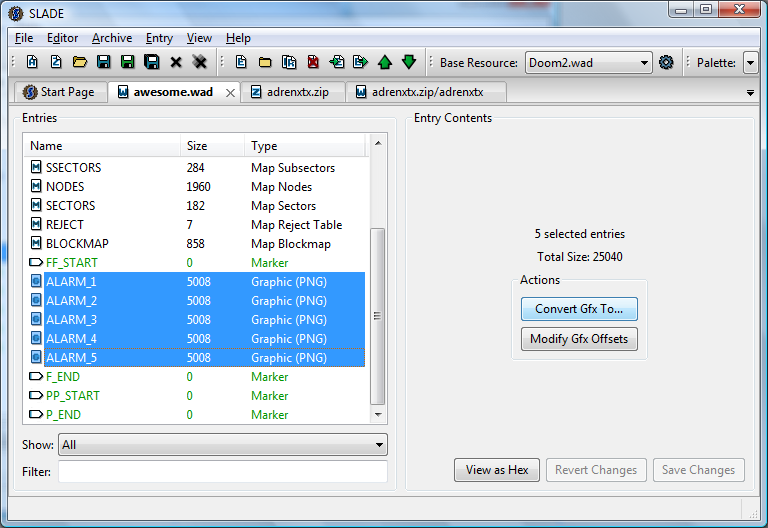768x528 pixels.
Task: Sort entries by Name column
Action: coord(102,146)
